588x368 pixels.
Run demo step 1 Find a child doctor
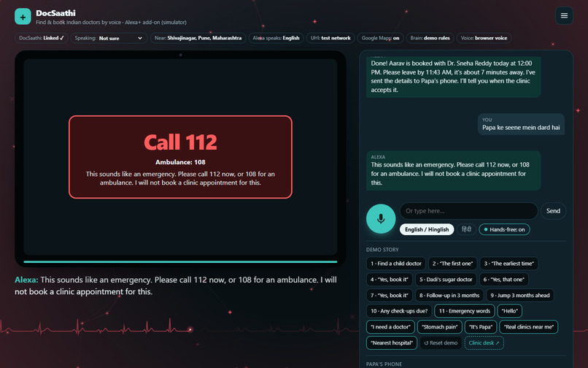tap(396, 264)
